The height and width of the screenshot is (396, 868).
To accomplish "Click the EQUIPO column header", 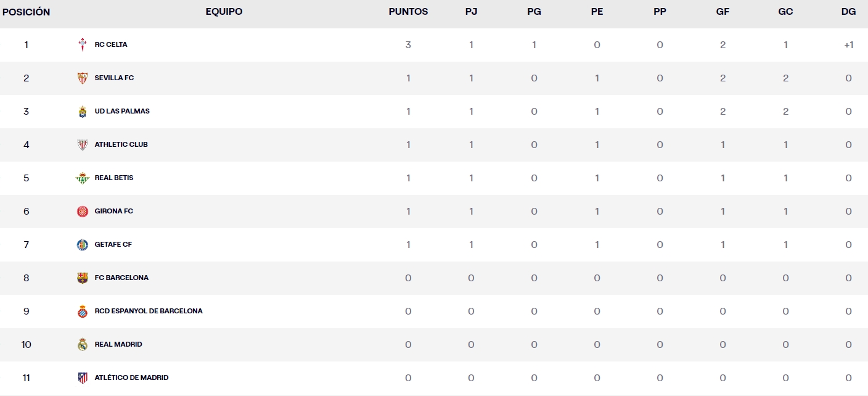I will click(224, 12).
